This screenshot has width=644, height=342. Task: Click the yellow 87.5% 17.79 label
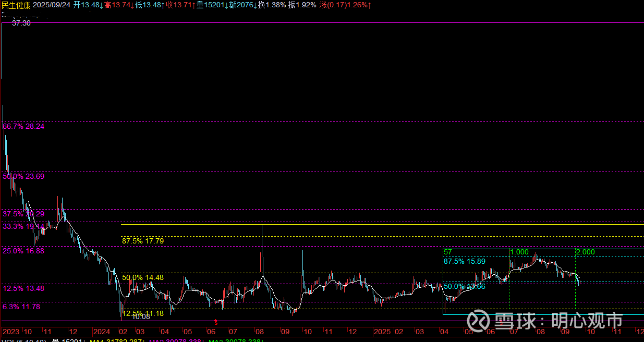coord(143,241)
